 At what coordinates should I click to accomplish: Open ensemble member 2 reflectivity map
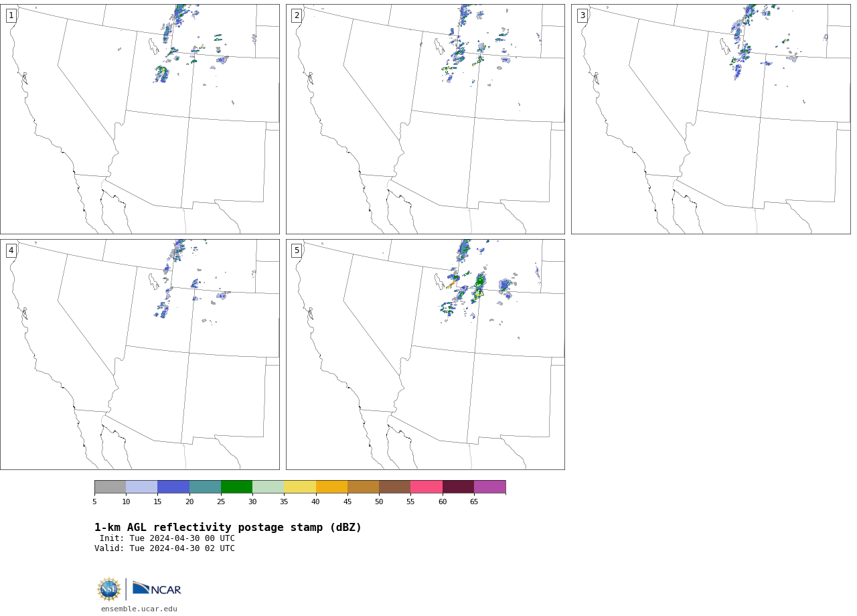click(x=425, y=119)
